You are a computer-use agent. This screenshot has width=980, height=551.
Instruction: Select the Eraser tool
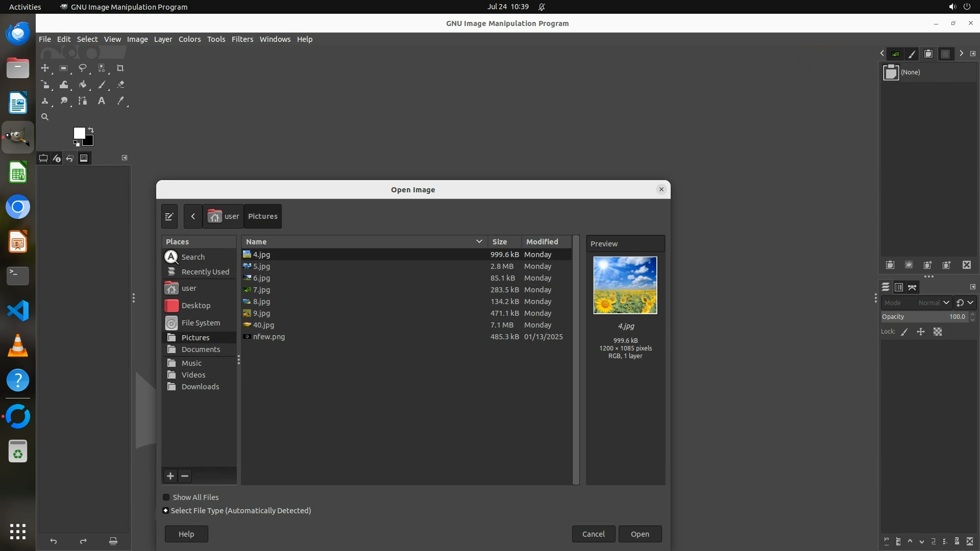tap(120, 85)
